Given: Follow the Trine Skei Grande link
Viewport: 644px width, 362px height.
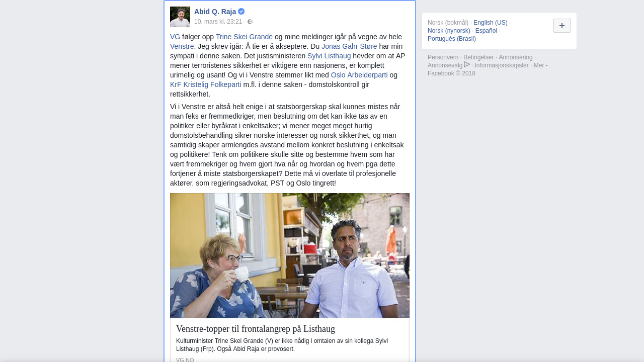Looking at the screenshot, I should (244, 37).
